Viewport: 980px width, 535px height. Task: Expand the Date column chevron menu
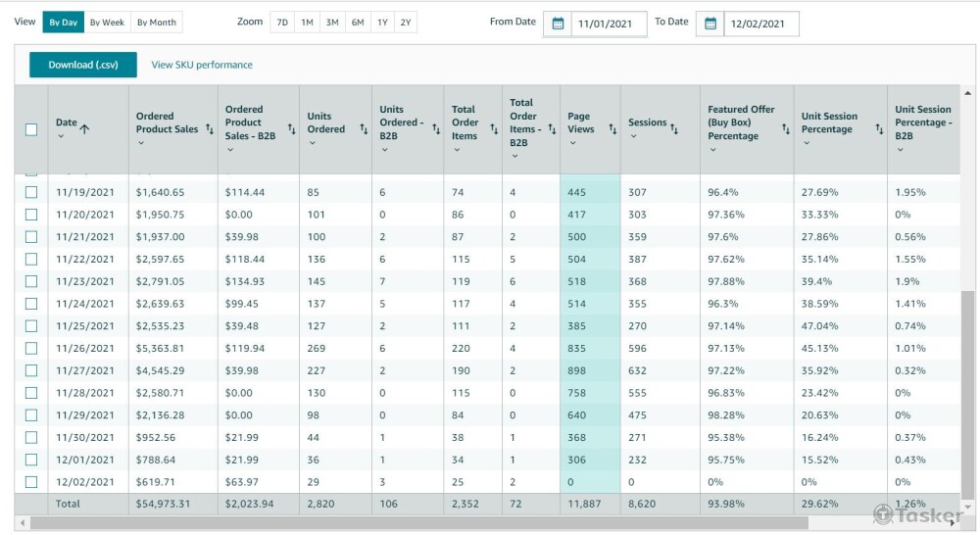[x=61, y=137]
